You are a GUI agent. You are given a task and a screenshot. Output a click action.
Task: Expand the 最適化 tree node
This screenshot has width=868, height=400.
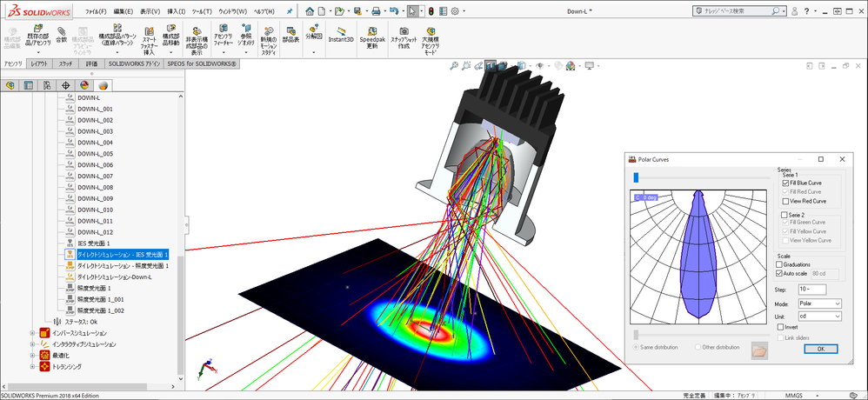tap(32, 355)
